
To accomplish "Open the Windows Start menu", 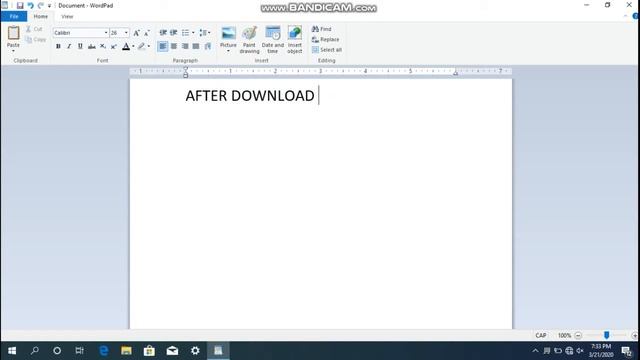I will point(12,351).
